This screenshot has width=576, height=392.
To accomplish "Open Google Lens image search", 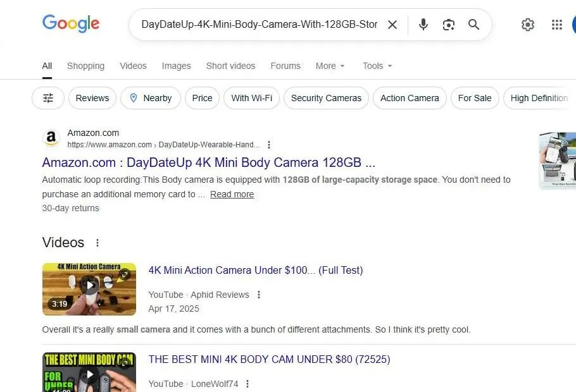I will click(x=449, y=25).
